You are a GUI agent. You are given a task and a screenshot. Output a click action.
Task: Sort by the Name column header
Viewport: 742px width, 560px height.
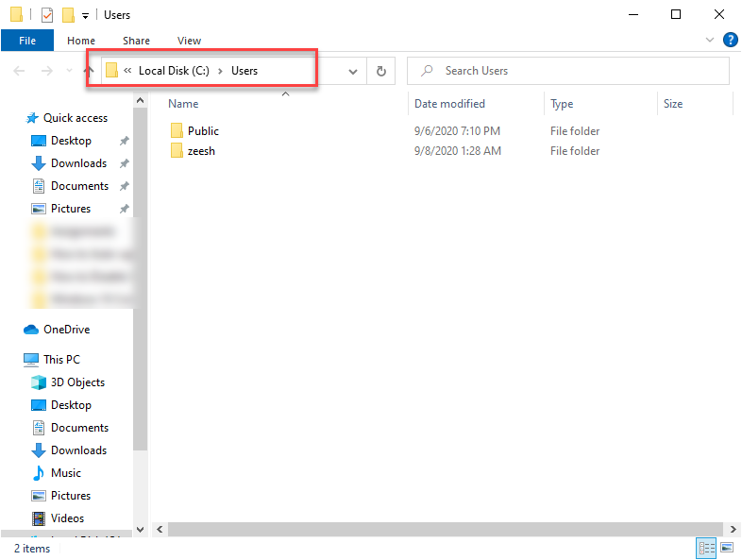183,104
